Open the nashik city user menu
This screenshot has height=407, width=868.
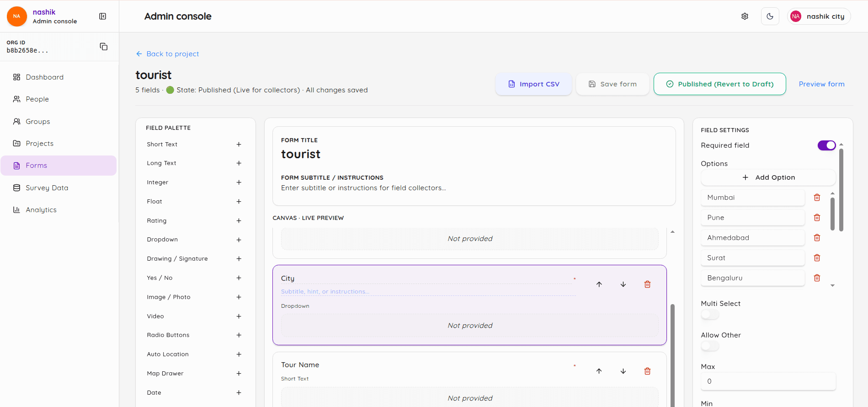[x=819, y=16]
